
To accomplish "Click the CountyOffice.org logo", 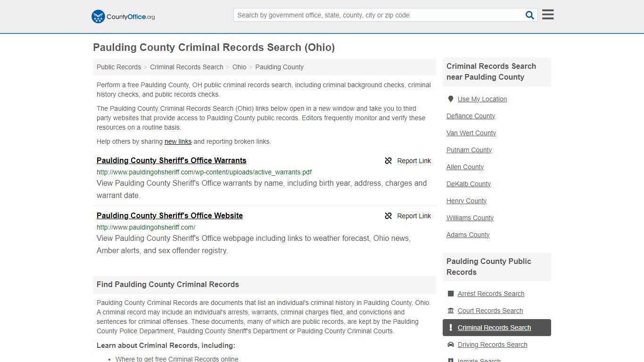I will click(x=123, y=16).
